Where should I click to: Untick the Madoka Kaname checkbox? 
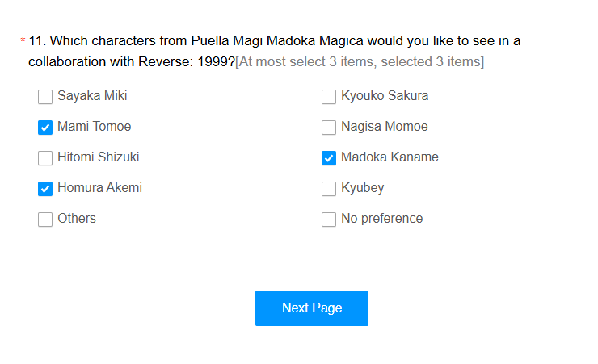click(x=329, y=158)
